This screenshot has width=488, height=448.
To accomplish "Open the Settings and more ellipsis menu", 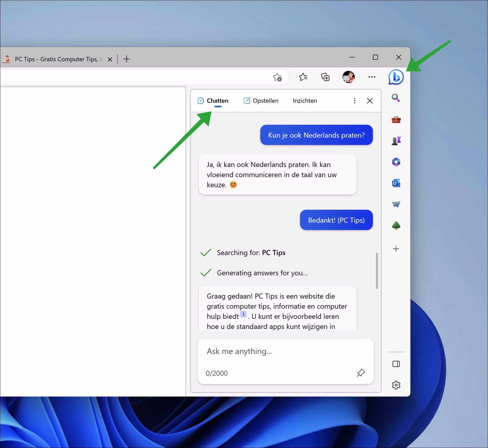I will [372, 77].
